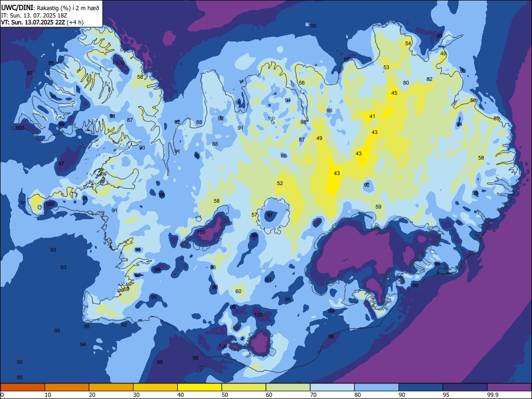Click the humidity value 45 on the map
The width and height of the screenshot is (532, 399).
394,93
